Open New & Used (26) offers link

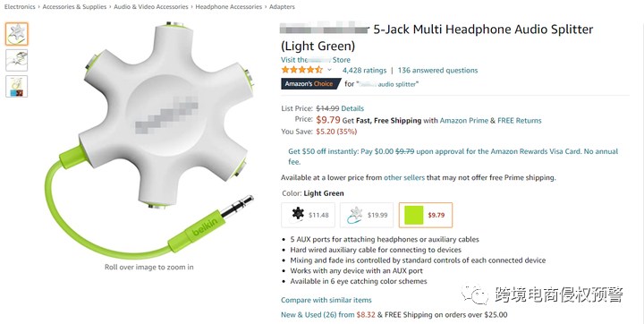318,315
